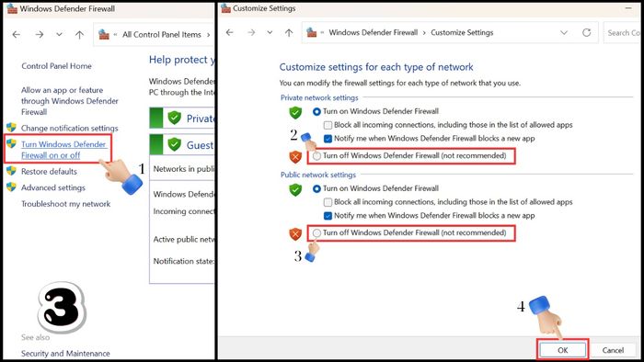The image size is (644, 362).
Task: Expand the Guest or public networks section
Action: point(182,145)
